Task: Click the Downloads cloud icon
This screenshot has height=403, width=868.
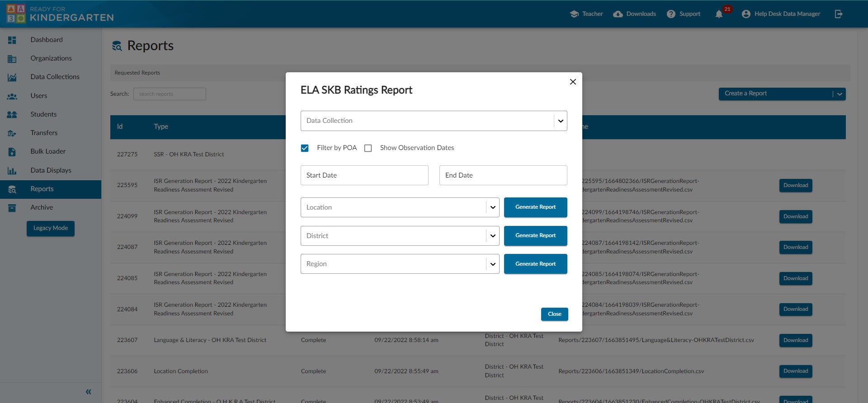Action: [x=618, y=14]
